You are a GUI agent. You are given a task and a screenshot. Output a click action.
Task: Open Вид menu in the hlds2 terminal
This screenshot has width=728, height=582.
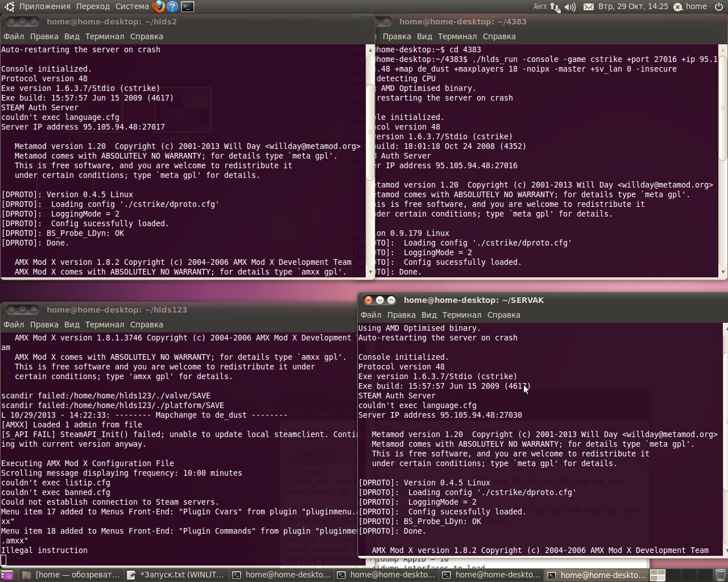coord(72,36)
